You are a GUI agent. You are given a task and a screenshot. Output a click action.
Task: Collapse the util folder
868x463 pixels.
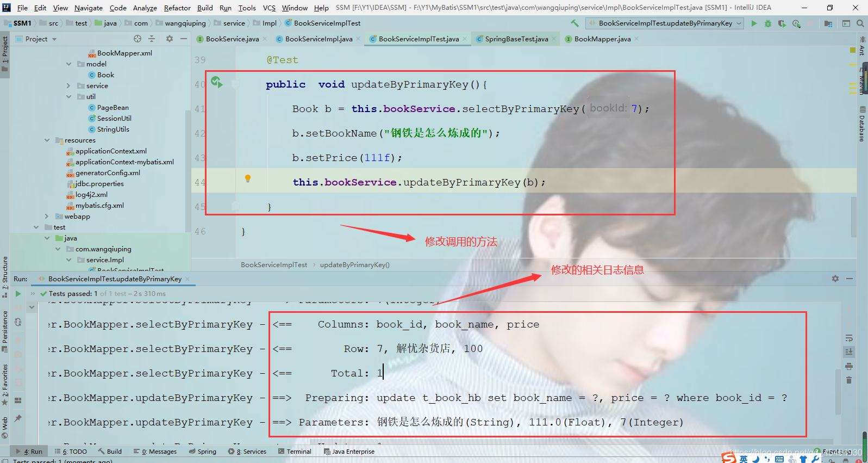coord(68,96)
